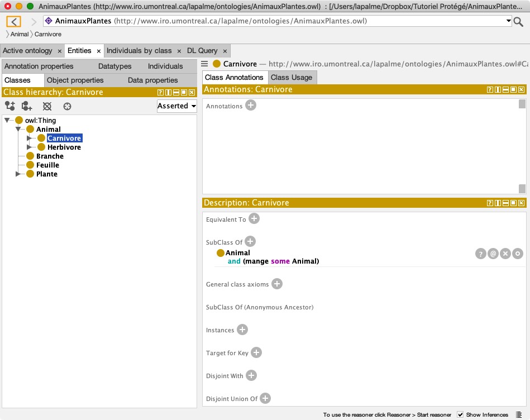Image resolution: width=530 pixels, height=420 pixels.
Task: Click the Delete selected class icon
Action: coord(47,106)
